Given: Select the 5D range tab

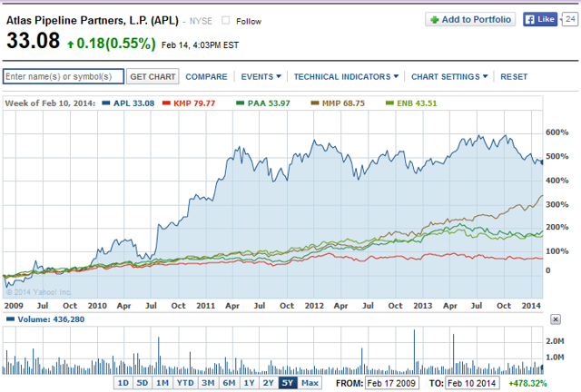Looking at the screenshot, I should click(x=143, y=383).
